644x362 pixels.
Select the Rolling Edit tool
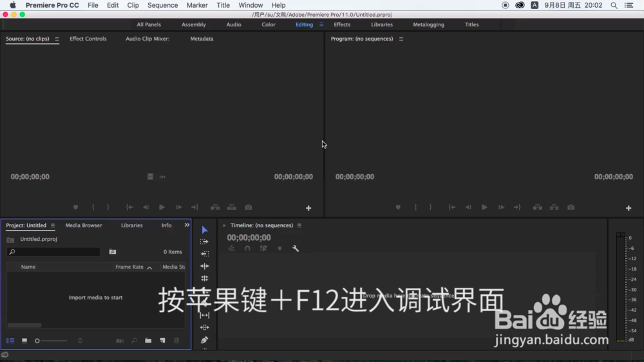tap(205, 278)
